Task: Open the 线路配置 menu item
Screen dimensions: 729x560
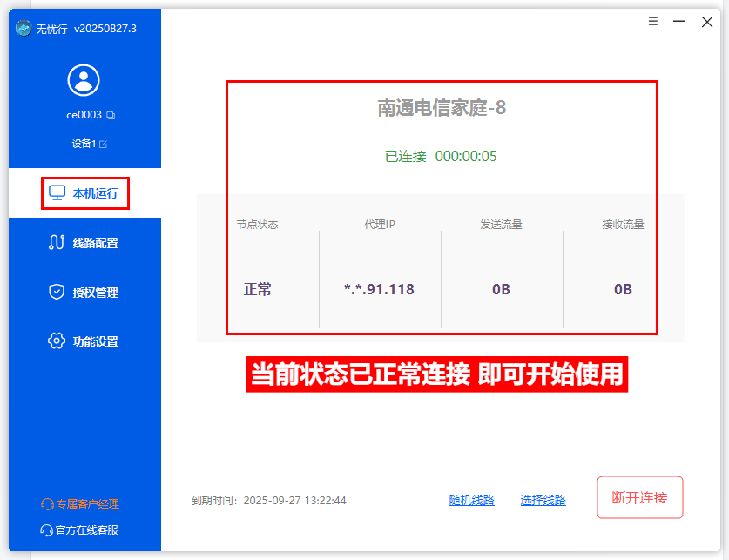Action: tap(95, 243)
